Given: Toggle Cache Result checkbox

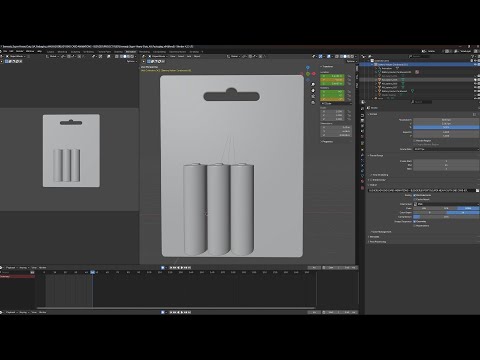Looking at the screenshot, I should (414, 199).
